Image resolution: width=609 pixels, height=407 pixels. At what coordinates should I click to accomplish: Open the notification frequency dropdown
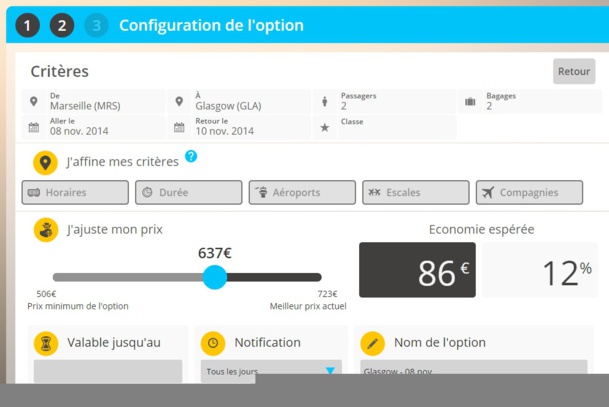click(271, 371)
